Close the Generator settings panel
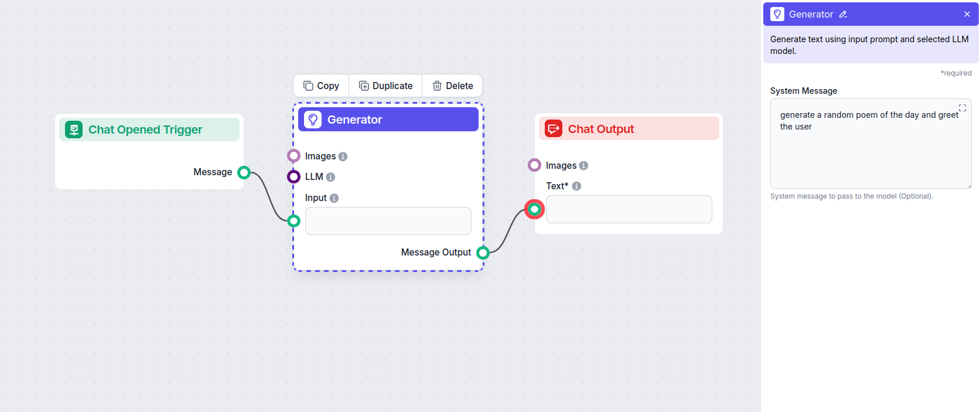This screenshot has width=980, height=412. 967,14
